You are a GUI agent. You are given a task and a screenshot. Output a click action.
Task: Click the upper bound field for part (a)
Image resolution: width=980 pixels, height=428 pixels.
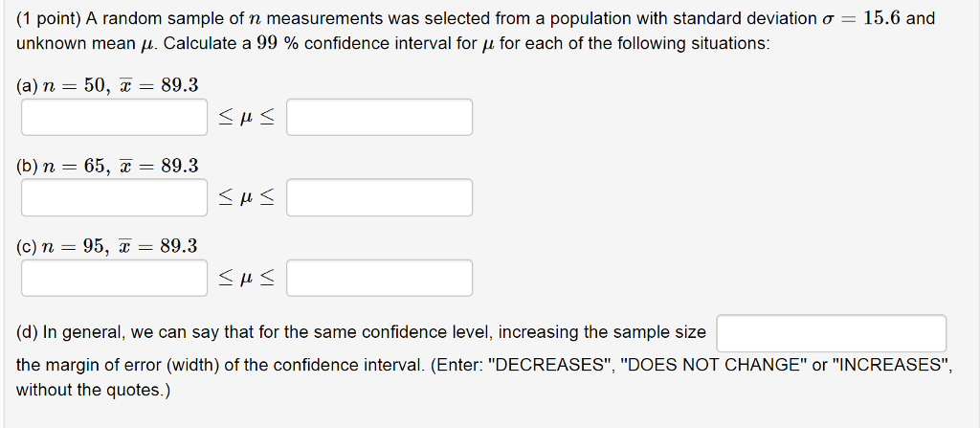point(379,117)
